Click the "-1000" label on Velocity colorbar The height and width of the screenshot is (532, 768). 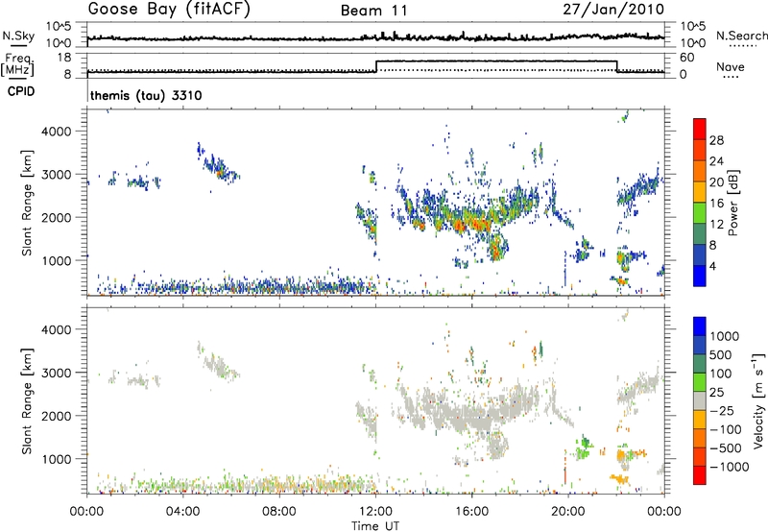[x=730, y=467]
